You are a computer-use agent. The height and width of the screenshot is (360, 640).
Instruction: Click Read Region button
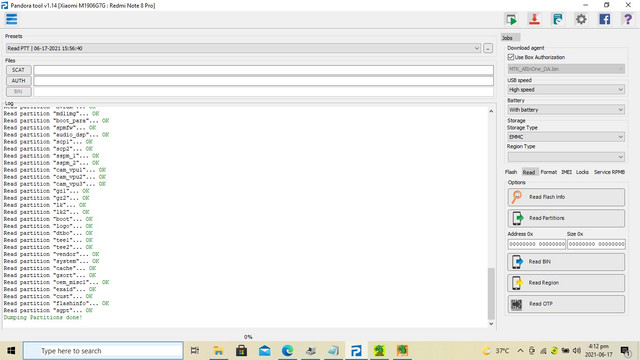[566, 283]
